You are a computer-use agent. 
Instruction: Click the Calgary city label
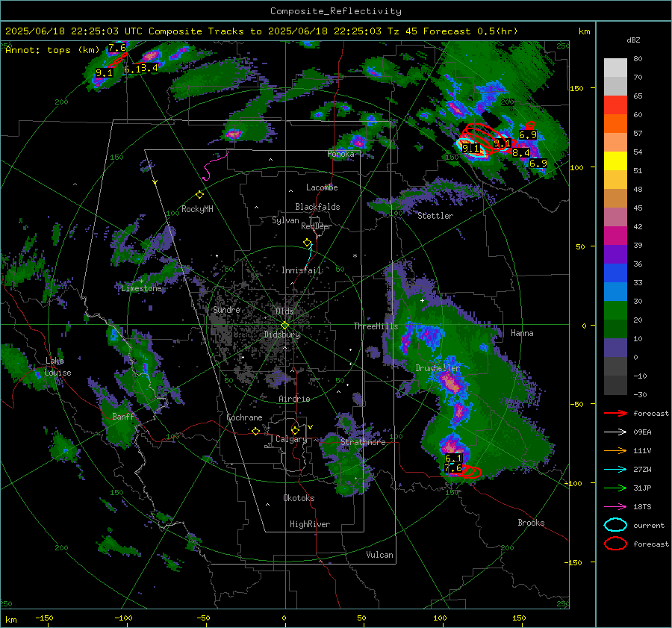click(x=291, y=439)
